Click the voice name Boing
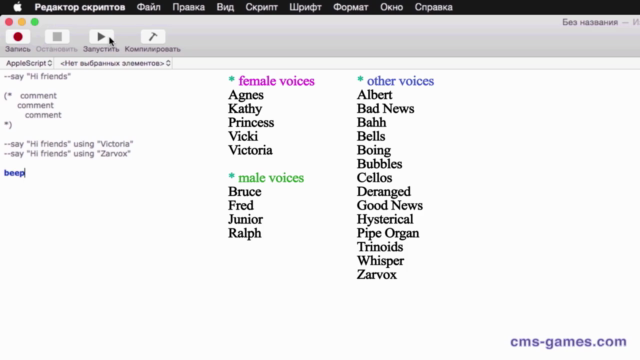This screenshot has height=360, width=640. click(x=374, y=151)
